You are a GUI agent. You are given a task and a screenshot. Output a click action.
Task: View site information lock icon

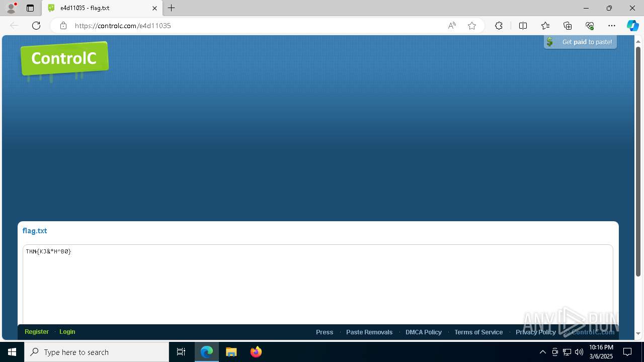tap(63, 26)
